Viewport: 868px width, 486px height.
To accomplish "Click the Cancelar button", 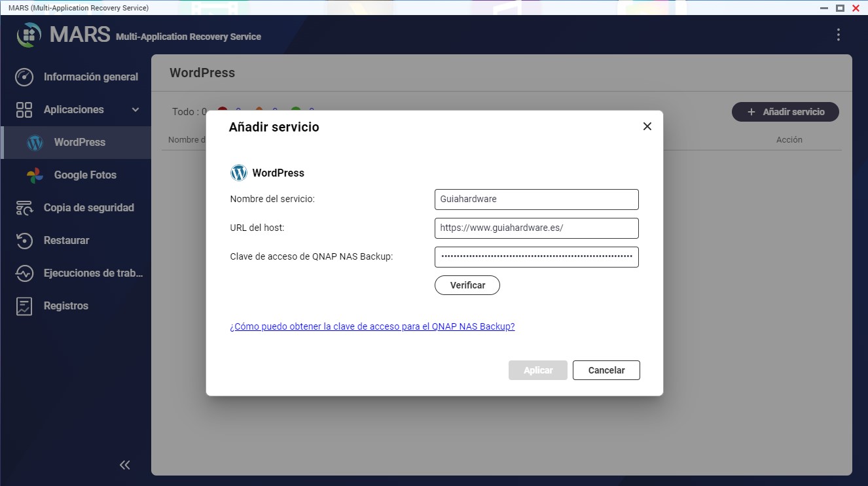I will coord(606,370).
